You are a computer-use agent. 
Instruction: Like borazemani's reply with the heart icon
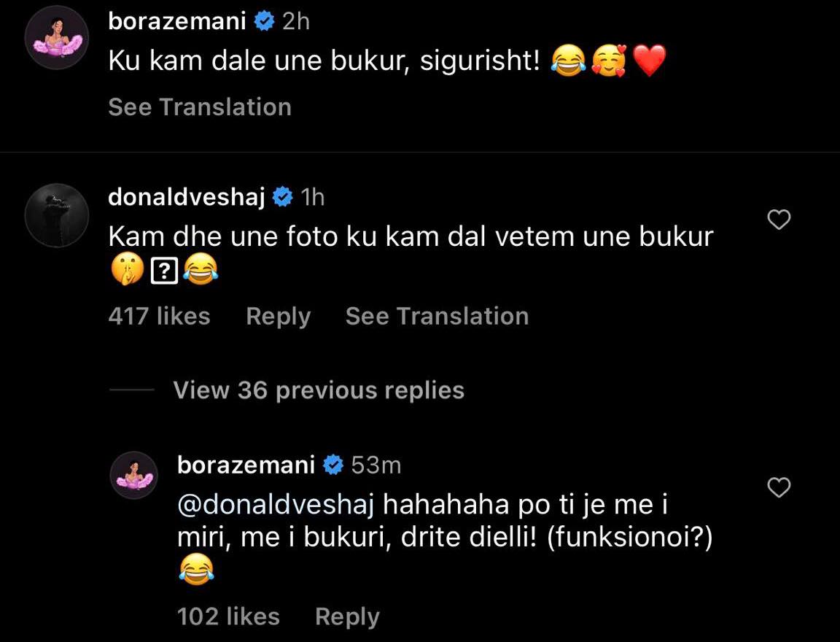[779, 487]
